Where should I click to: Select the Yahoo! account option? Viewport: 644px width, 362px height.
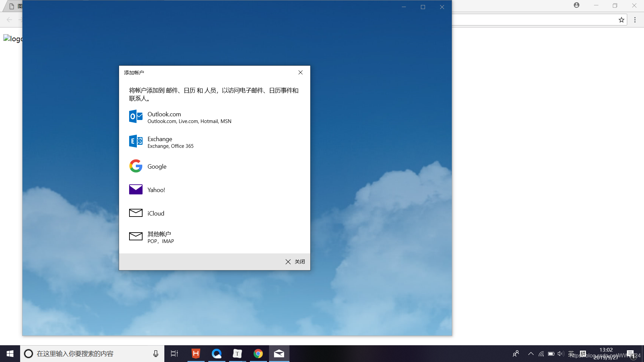pyautogui.click(x=215, y=190)
